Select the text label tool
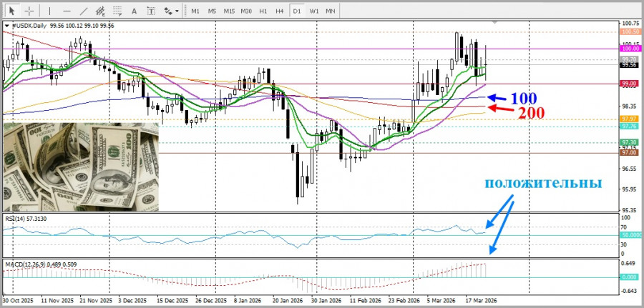This screenshot has height=308, width=644. 151,11
